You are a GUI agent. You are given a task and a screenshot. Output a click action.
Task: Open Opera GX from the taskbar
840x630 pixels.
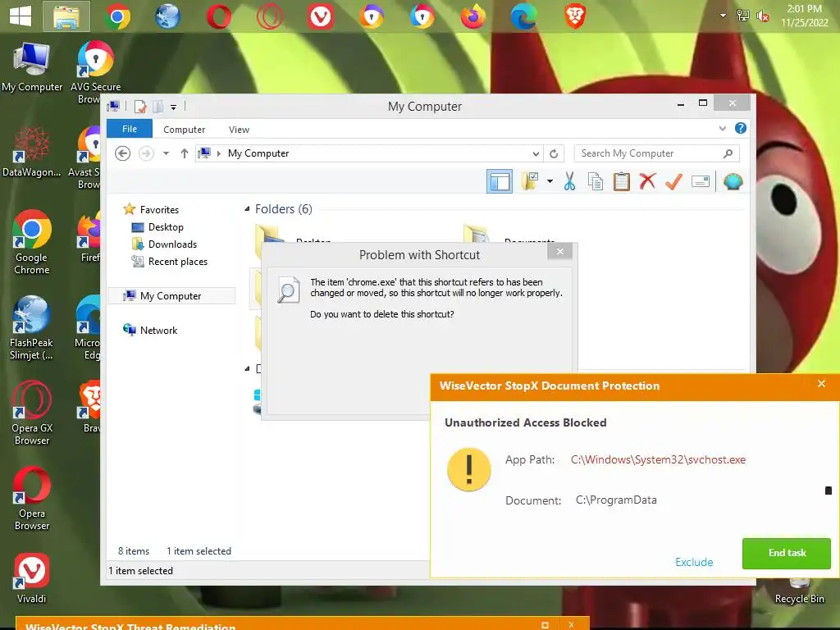tap(269, 16)
